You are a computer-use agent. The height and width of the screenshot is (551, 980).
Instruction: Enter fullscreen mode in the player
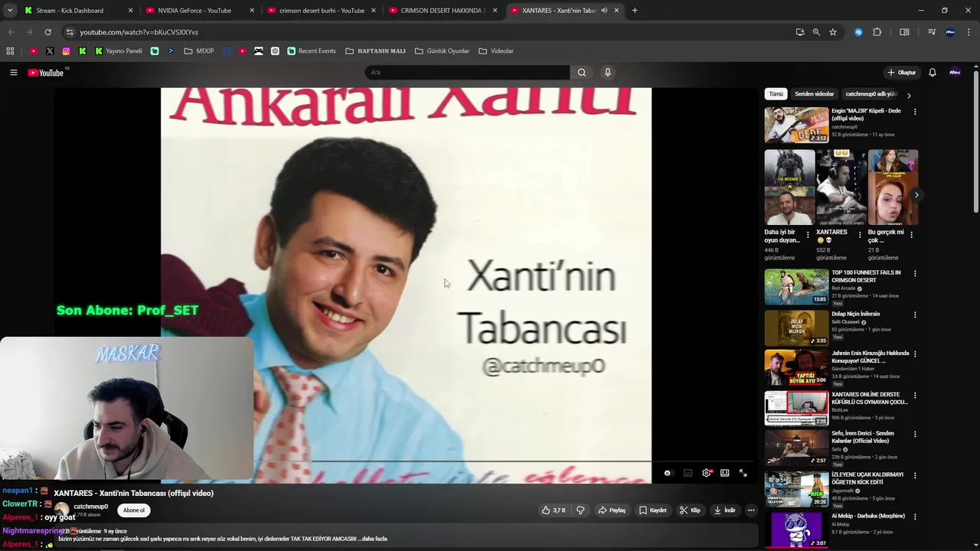click(743, 473)
